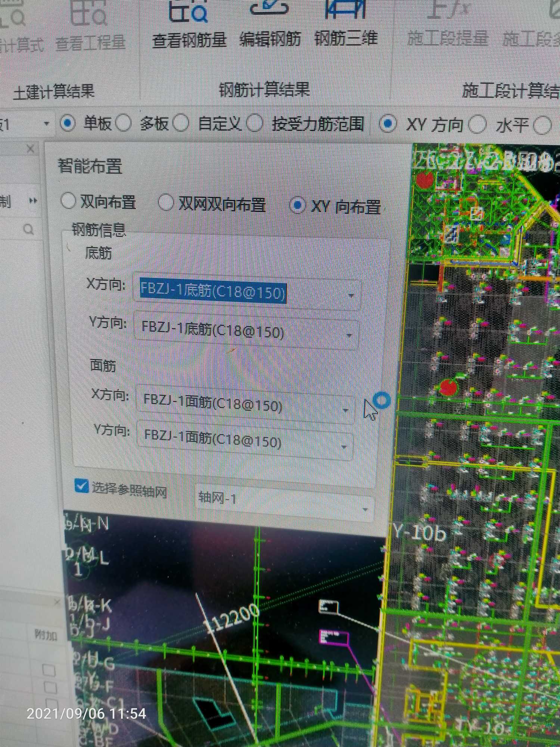Choose 双向布置 in 智能布置 dialog
Screen dimensions: 560x747
[68, 201]
